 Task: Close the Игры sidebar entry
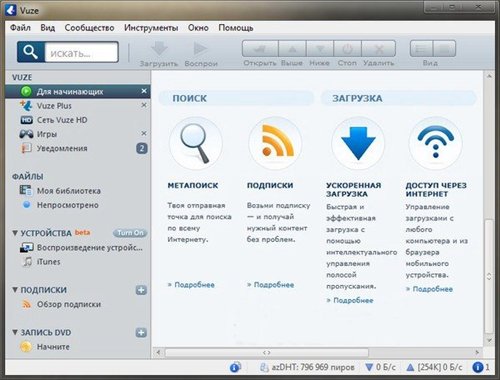pyautogui.click(x=144, y=133)
